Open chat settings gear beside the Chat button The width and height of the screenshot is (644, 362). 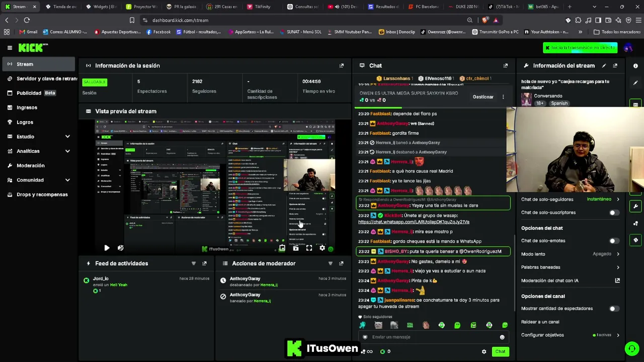pos(484,351)
